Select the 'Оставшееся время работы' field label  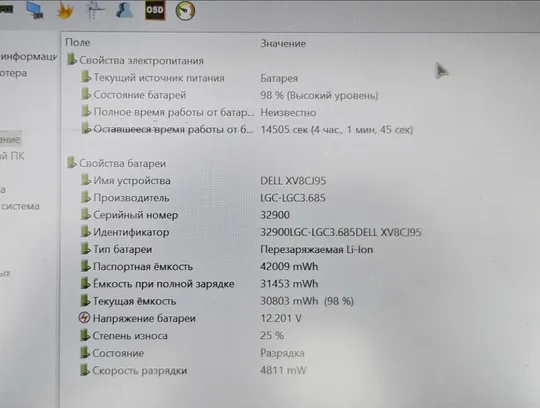173,129
